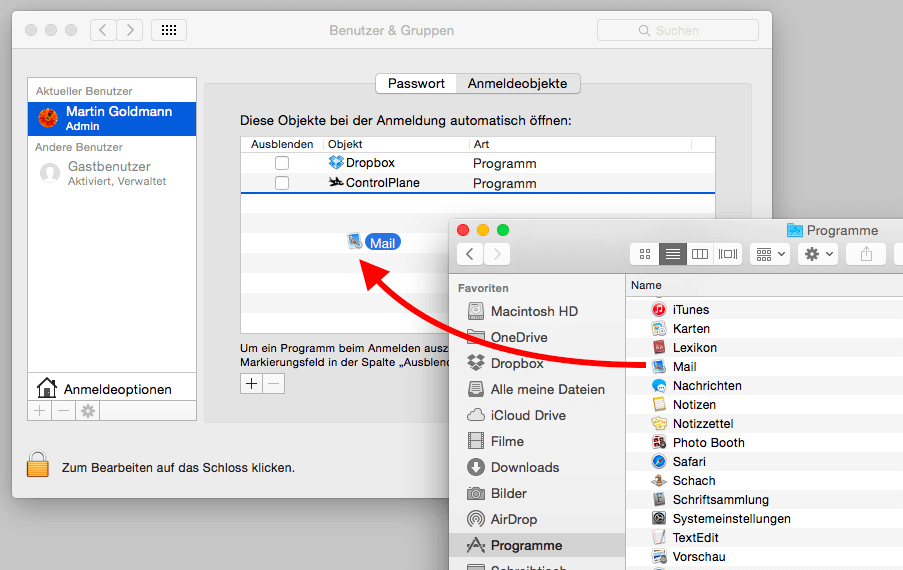Switch Finder to list view
Image resolution: width=903 pixels, height=570 pixels.
673,254
